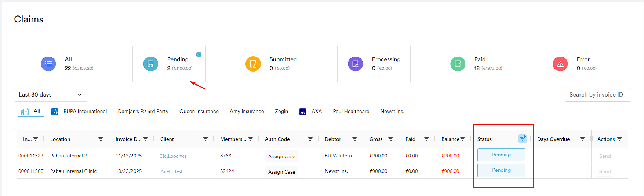
Task: Click Assign Case for Helllooo yes
Action: coord(281,156)
